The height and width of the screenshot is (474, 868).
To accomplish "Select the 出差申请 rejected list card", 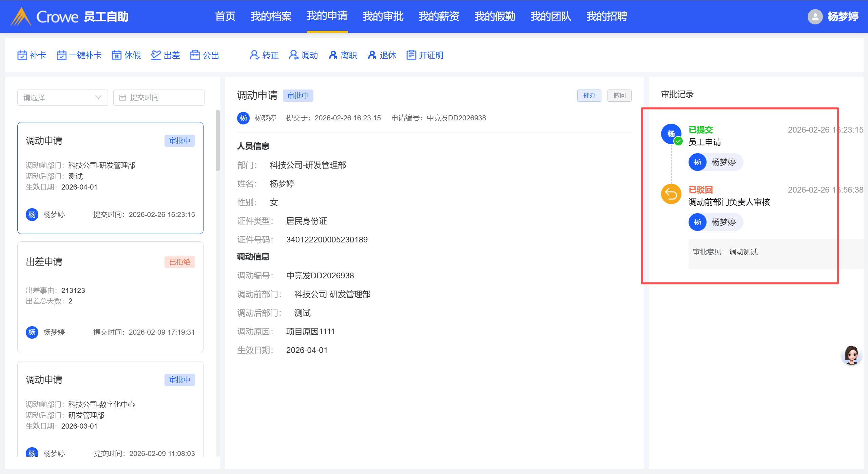I will (x=110, y=297).
